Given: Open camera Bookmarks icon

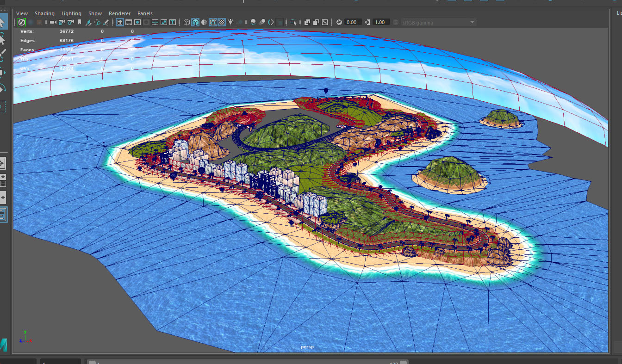Looking at the screenshot, I should pos(80,22).
